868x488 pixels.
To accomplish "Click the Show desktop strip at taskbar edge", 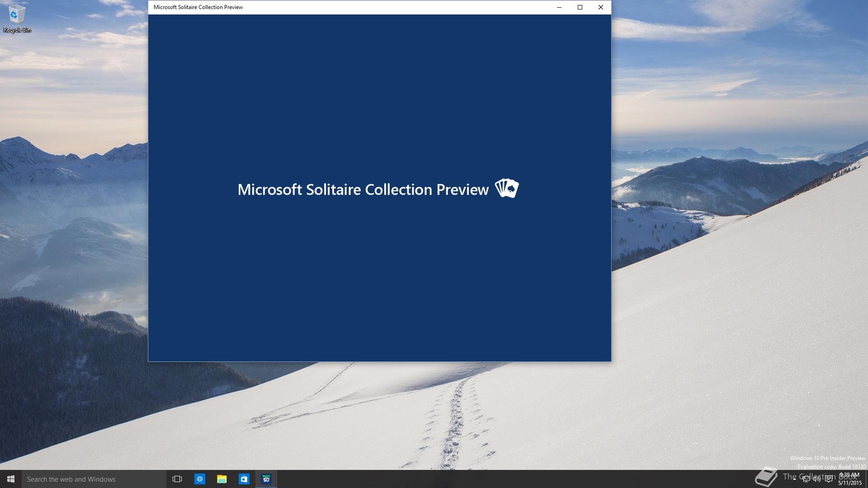I will coord(866,479).
